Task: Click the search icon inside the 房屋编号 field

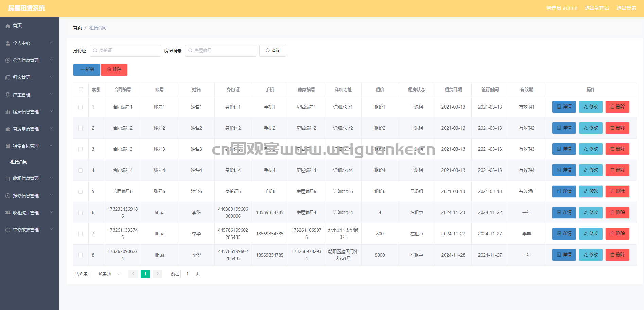Action: pyautogui.click(x=190, y=50)
